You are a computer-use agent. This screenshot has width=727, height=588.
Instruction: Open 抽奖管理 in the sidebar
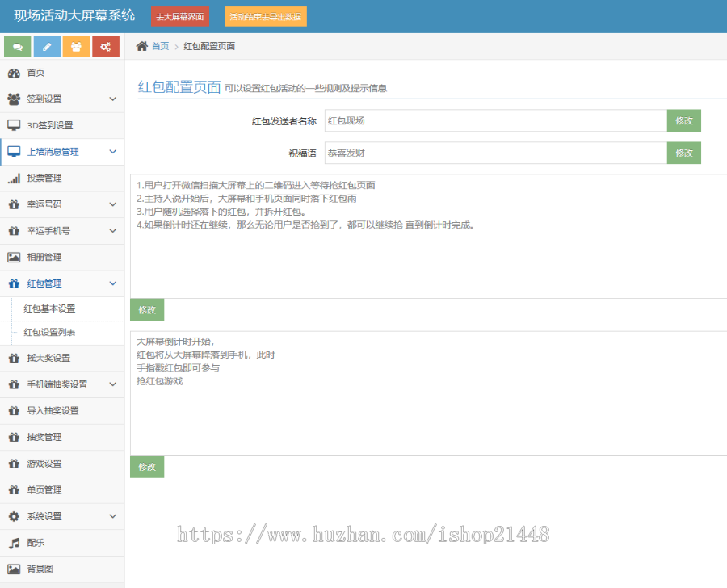point(62,437)
